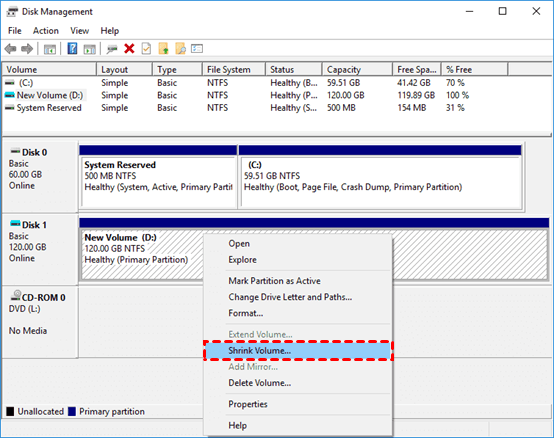554x438 pixels.
Task: Click the Back arrow toolbar icon
Action: [x=11, y=49]
